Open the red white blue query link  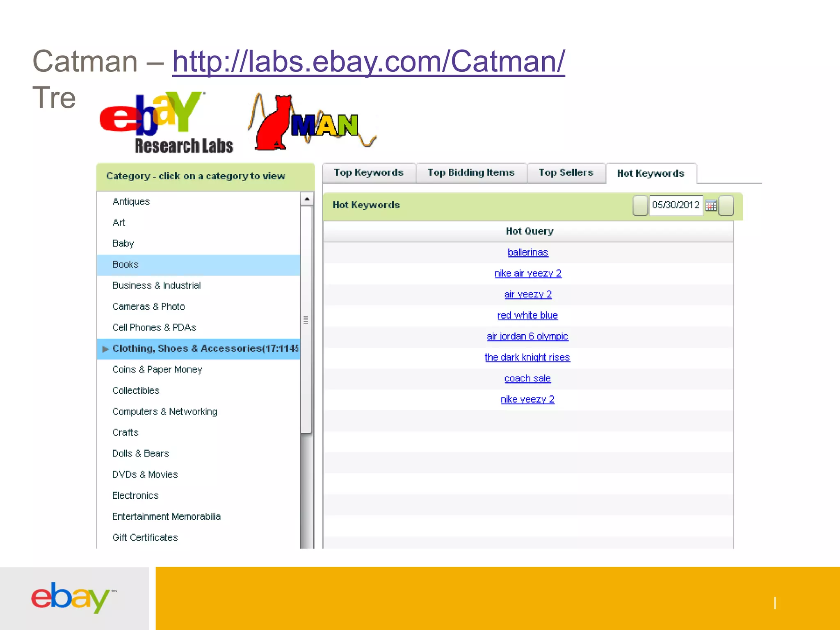pos(527,315)
